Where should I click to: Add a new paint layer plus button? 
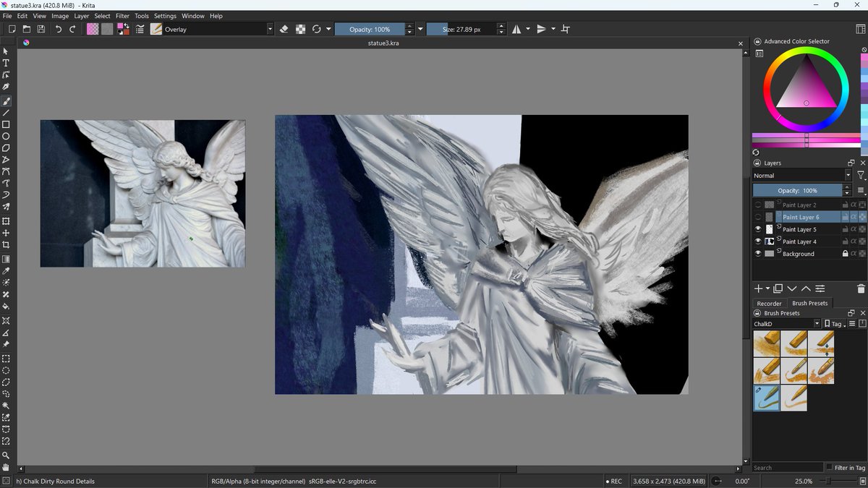758,288
